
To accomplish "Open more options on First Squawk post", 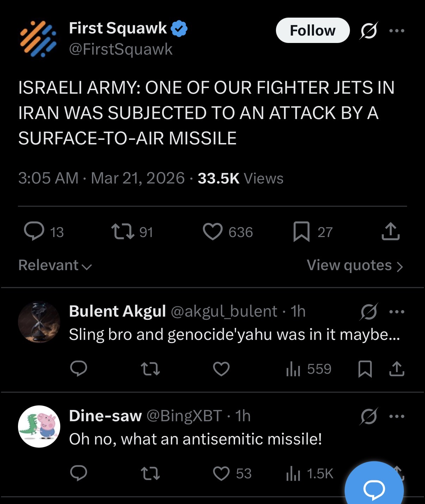I will [397, 31].
